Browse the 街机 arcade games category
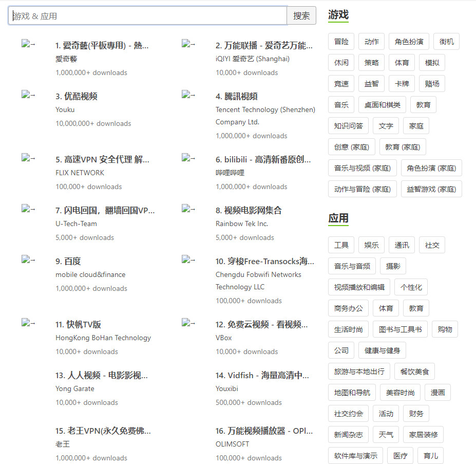 click(x=446, y=41)
